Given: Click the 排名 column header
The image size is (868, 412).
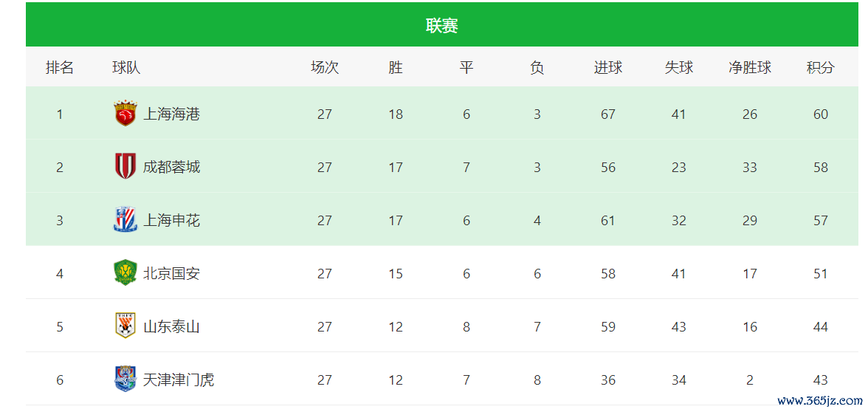Looking at the screenshot, I should [x=60, y=68].
